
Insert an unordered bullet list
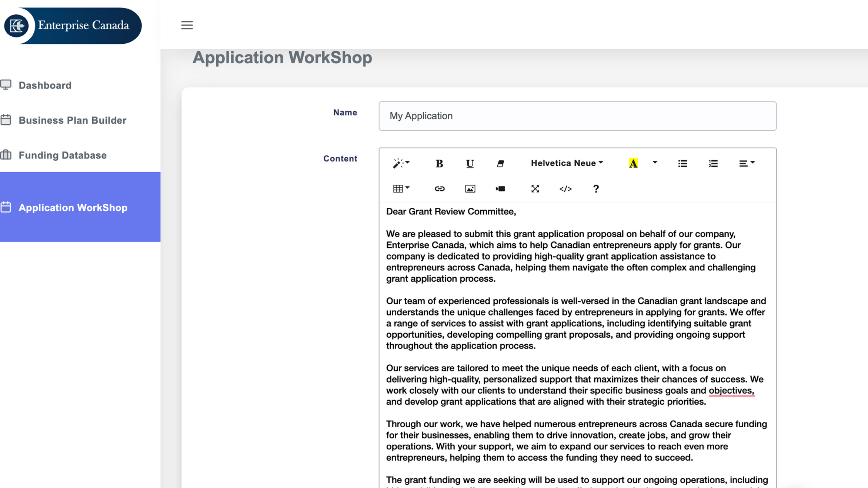click(x=682, y=163)
